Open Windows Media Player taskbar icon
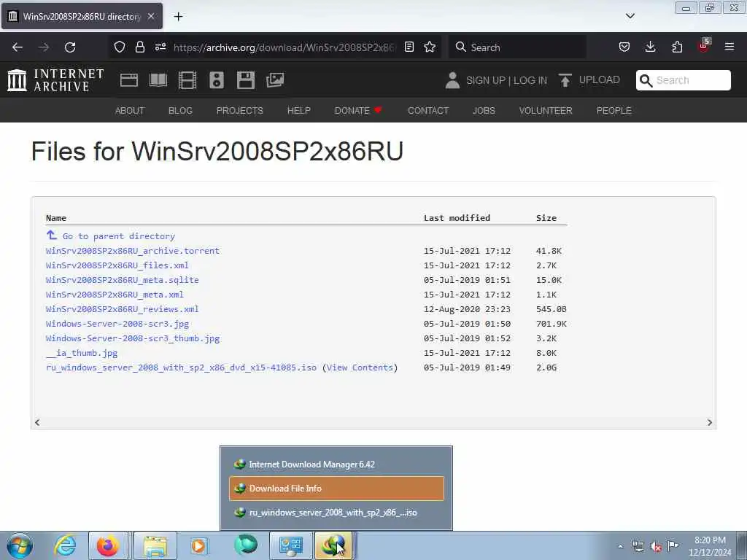Screen dimensions: 747x560 (198, 545)
